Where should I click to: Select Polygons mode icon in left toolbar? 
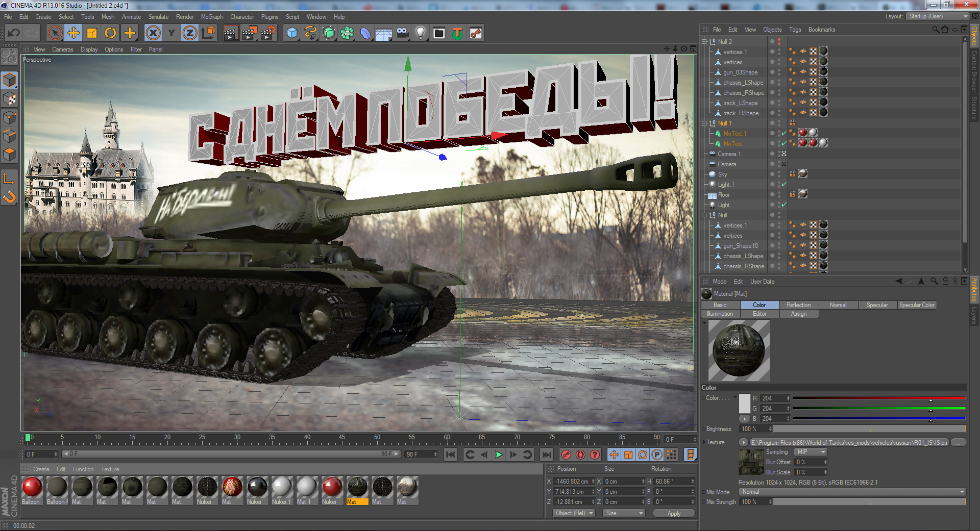tap(9, 154)
